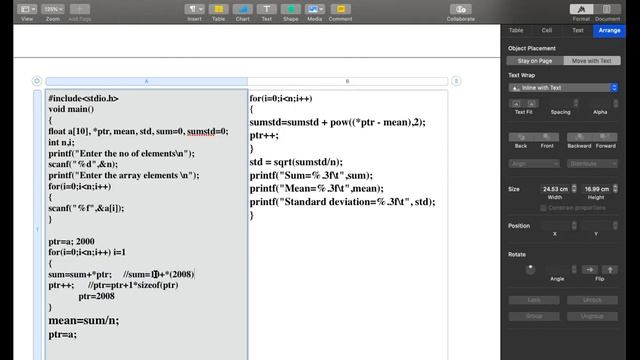Insert a Shape from the toolbar

coord(291,9)
